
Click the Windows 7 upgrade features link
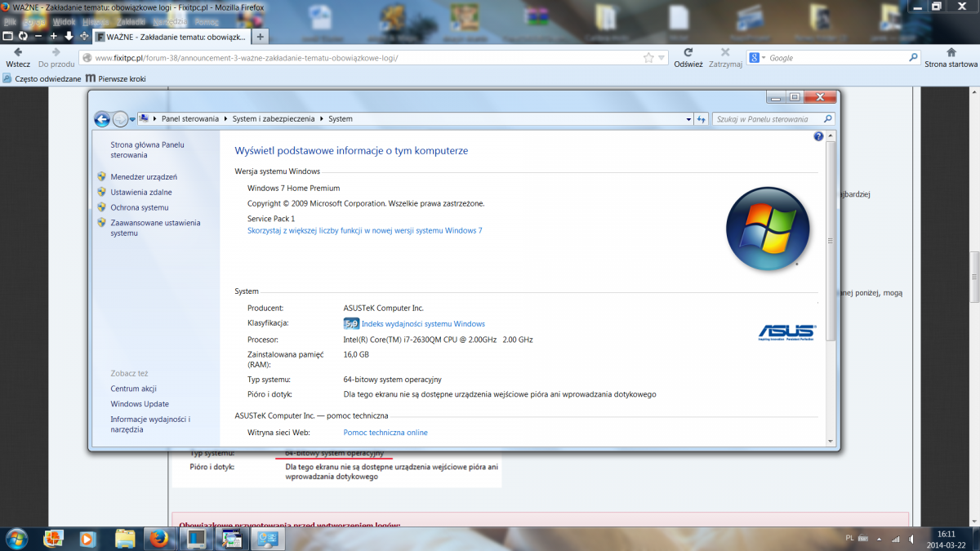point(365,231)
